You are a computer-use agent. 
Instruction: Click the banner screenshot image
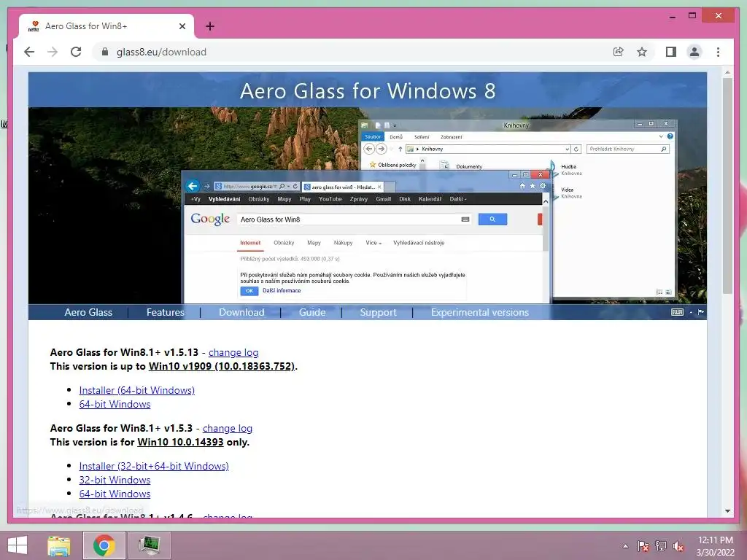[368, 205]
